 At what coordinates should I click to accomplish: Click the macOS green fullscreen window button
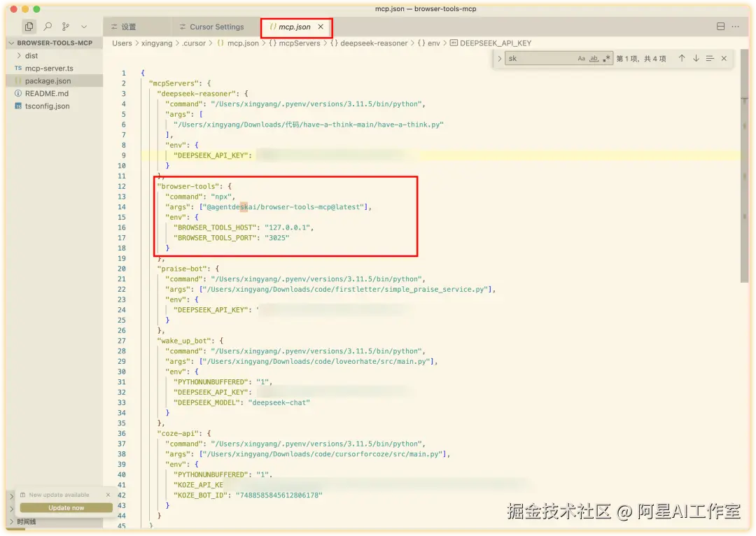point(36,8)
